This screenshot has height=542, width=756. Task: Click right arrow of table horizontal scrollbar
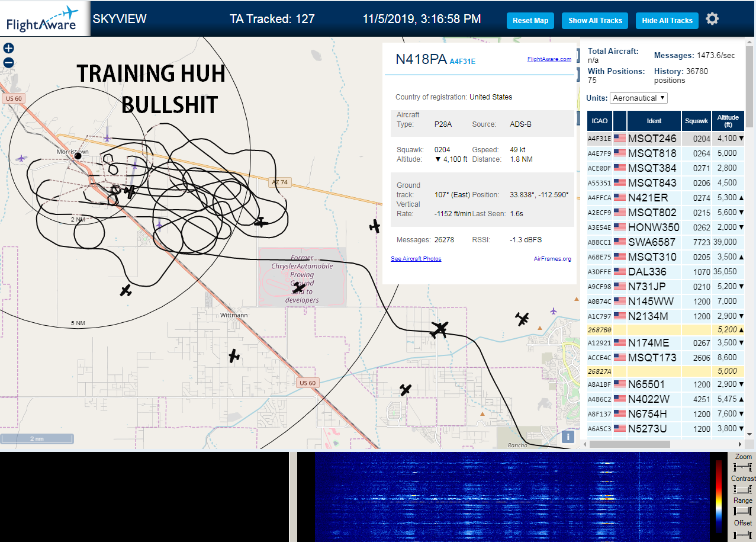739,444
